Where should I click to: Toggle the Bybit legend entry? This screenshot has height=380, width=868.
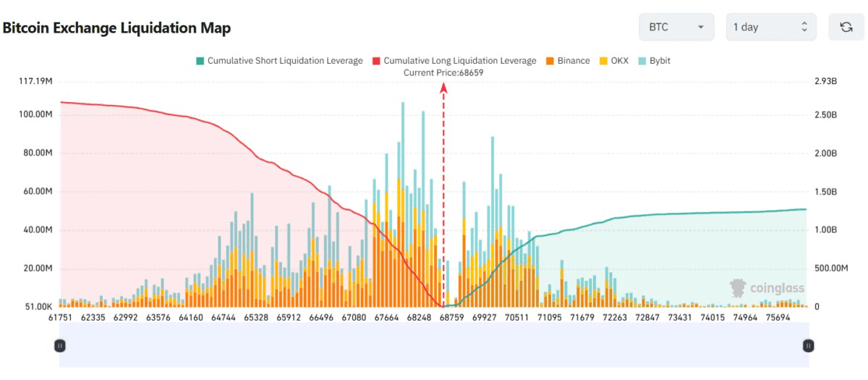pos(659,61)
